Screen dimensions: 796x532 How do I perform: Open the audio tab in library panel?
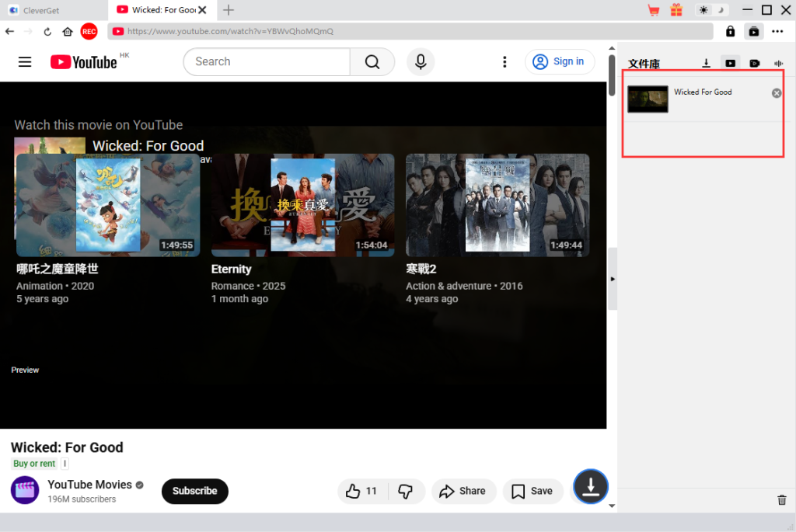(778, 63)
